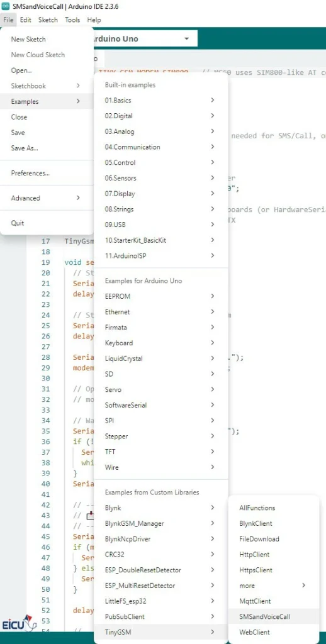Expand LittleFS_esp32 examples

tap(160, 601)
